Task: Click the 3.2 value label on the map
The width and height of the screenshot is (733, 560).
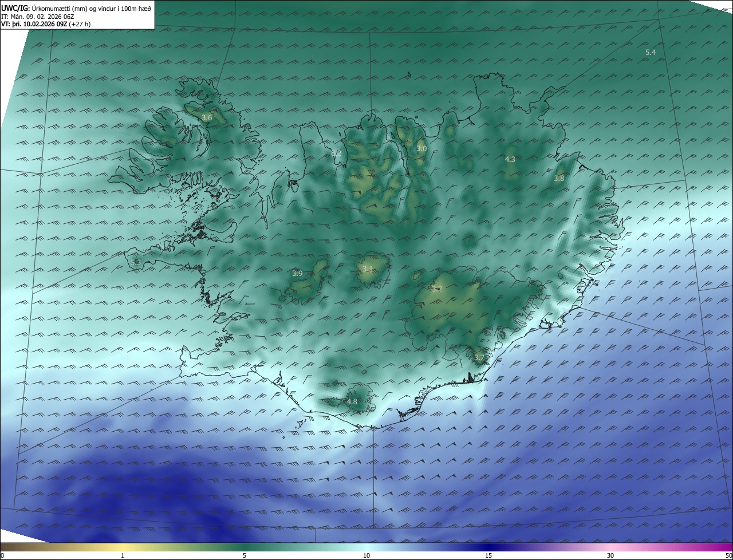Action: 437,289
